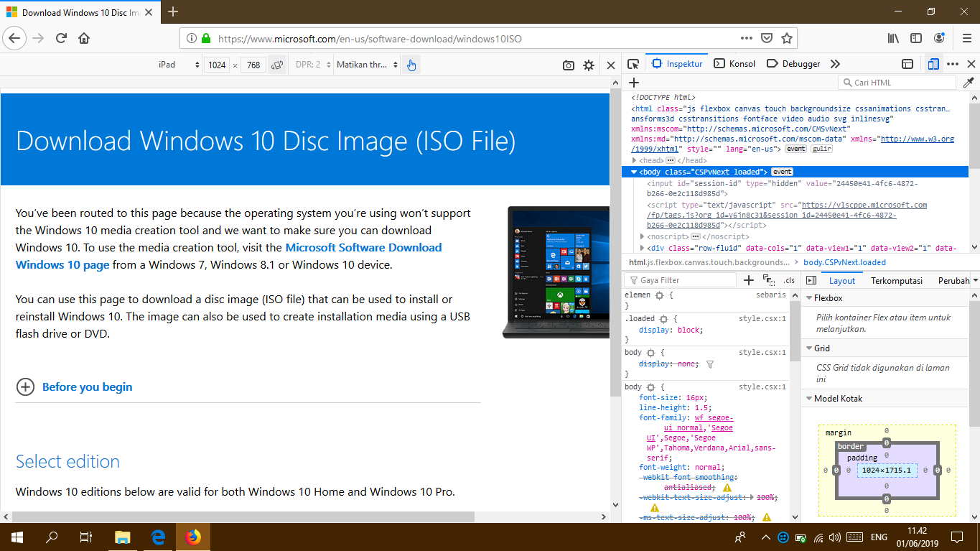Click the Cari HTML search field
This screenshot has height=551, width=980.
[x=897, y=83]
